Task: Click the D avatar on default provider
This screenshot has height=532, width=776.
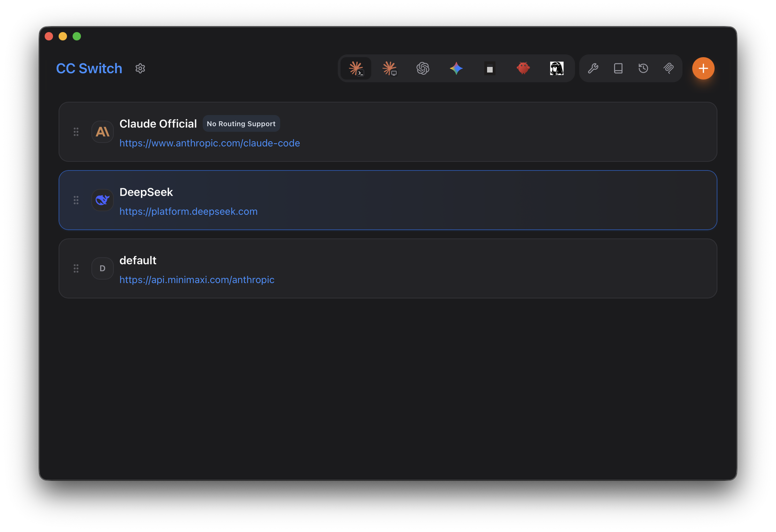Action: [103, 268]
